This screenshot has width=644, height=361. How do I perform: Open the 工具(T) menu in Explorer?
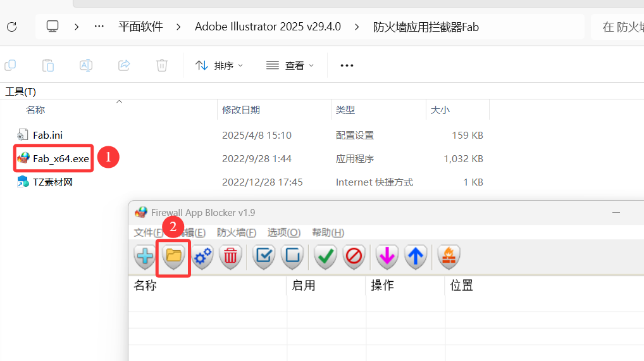click(20, 91)
